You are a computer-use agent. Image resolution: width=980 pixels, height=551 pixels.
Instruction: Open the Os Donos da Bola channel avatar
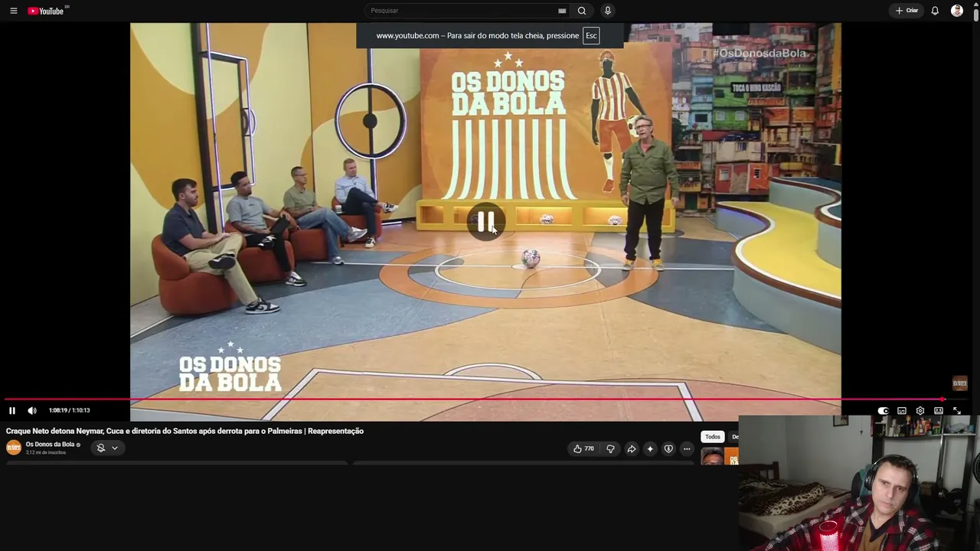(14, 448)
